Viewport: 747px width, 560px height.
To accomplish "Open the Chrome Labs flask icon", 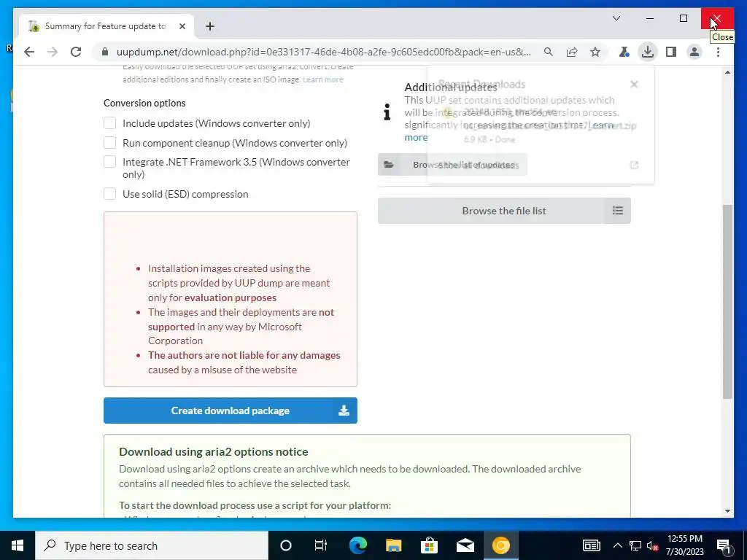I will 624,52.
